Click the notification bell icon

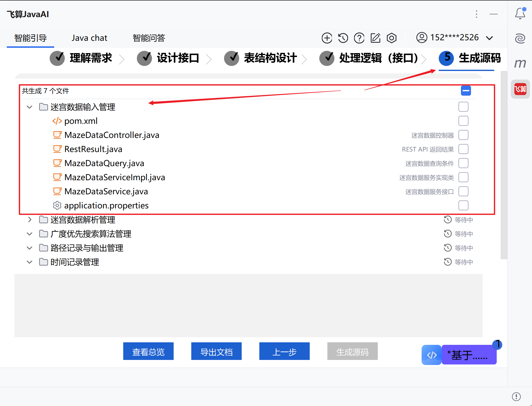[x=520, y=14]
